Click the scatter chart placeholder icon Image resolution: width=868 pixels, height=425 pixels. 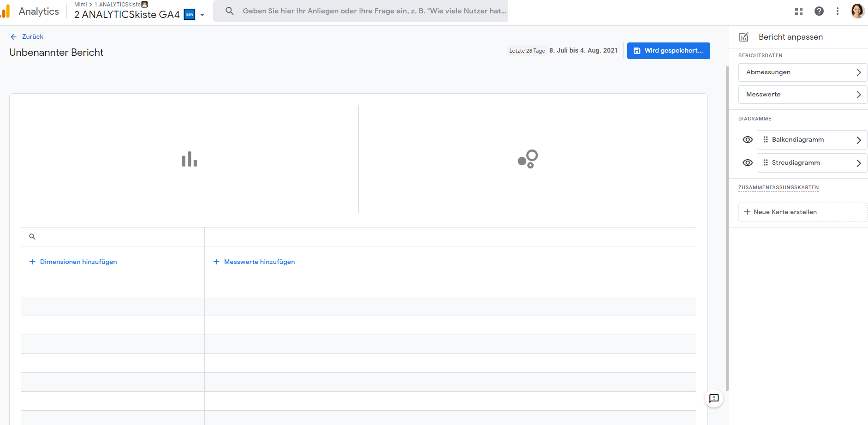[528, 159]
